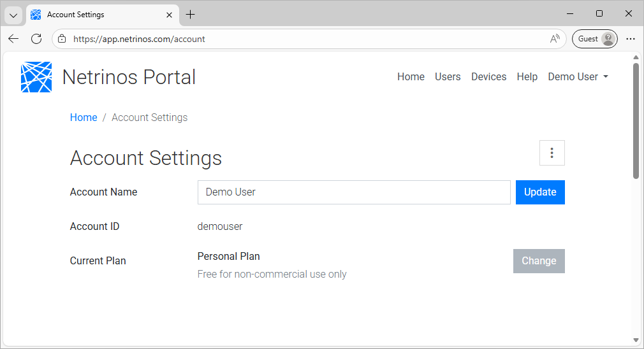Open the three-dot account options menu

(x=552, y=153)
